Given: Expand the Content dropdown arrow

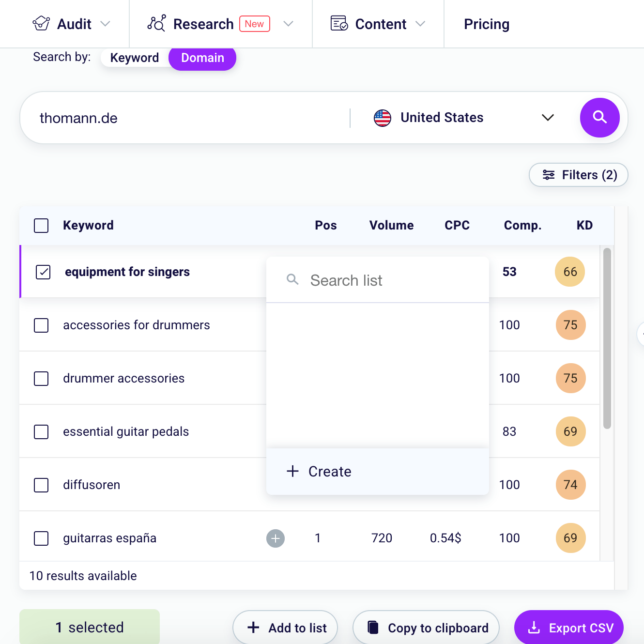Looking at the screenshot, I should (421, 24).
